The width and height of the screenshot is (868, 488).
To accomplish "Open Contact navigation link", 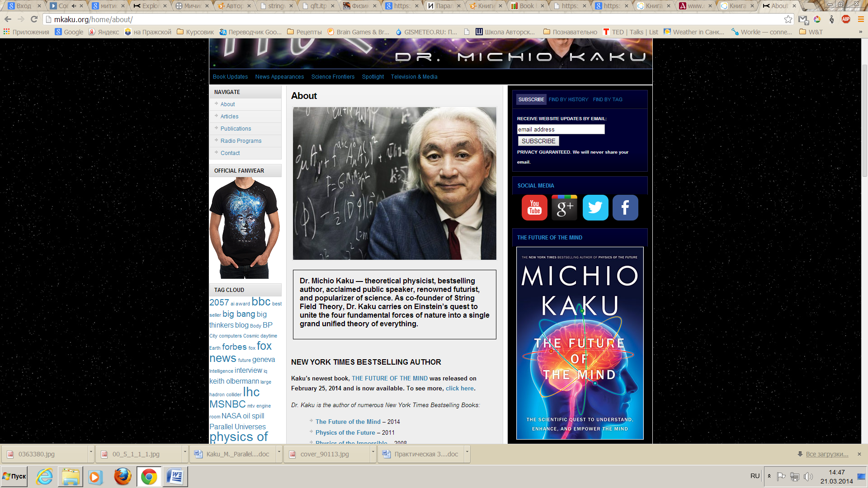I will pos(230,153).
